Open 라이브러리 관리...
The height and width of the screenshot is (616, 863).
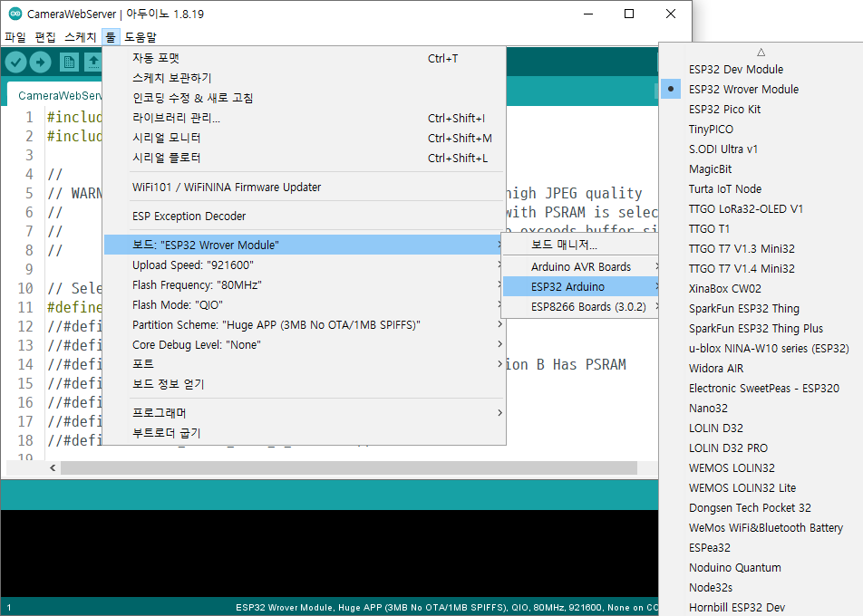(x=305, y=118)
